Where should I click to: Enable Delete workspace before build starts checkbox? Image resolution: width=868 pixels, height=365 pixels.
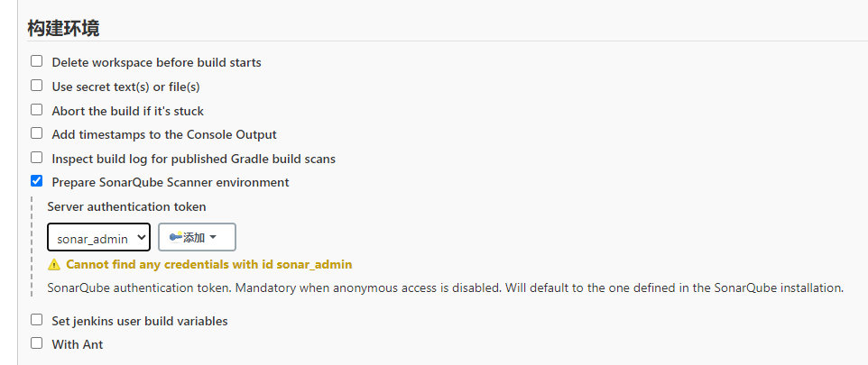pyautogui.click(x=36, y=61)
